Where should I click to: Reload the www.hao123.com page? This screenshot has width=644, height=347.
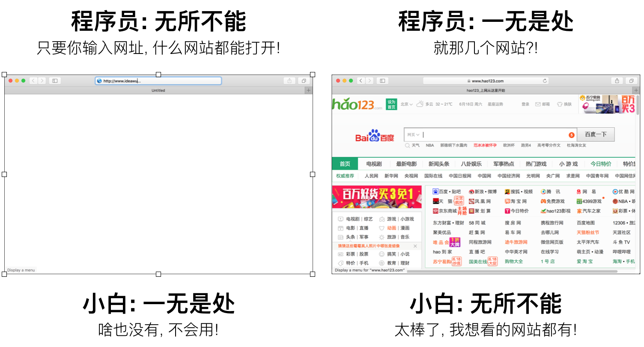coord(545,81)
